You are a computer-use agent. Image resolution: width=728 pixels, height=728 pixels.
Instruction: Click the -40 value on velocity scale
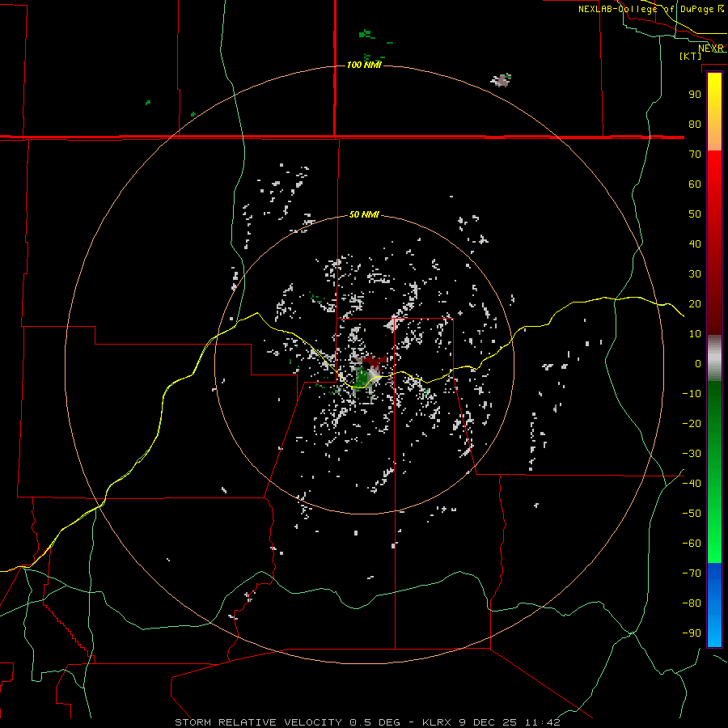coord(692,484)
